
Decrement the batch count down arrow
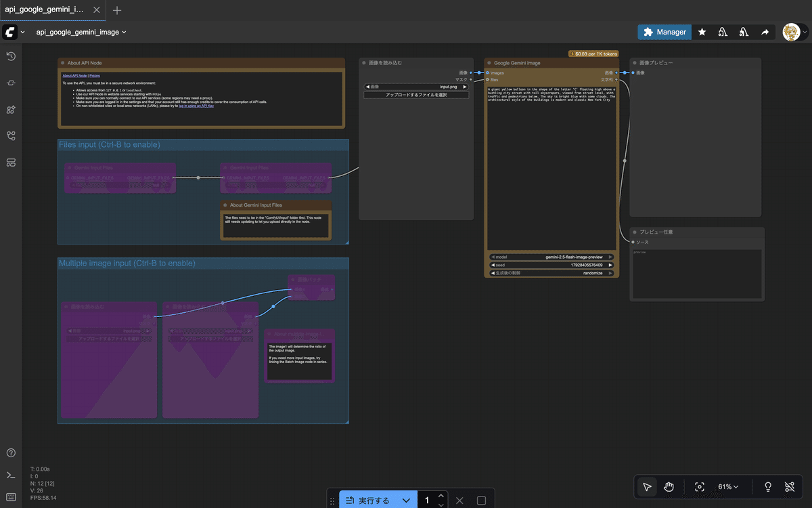click(441, 505)
